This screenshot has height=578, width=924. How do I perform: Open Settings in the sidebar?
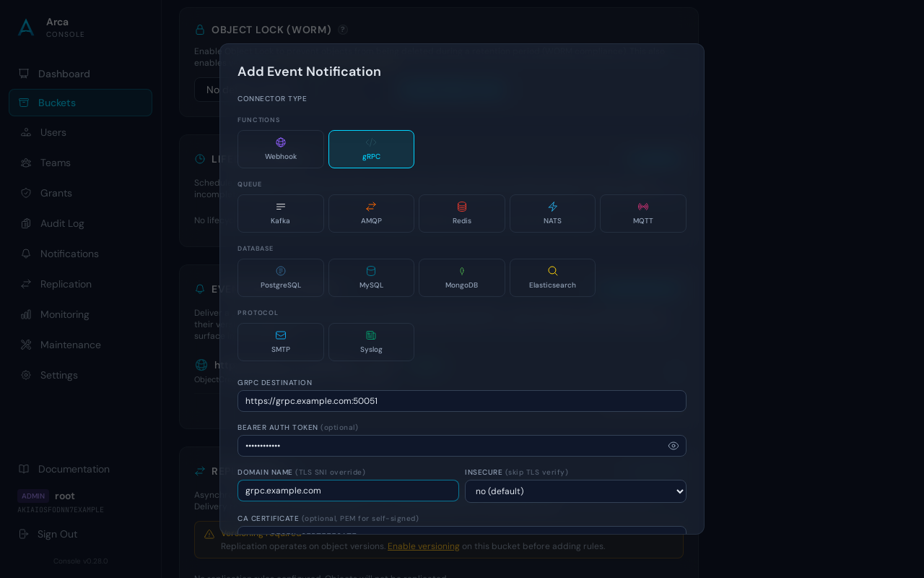[x=80, y=375]
